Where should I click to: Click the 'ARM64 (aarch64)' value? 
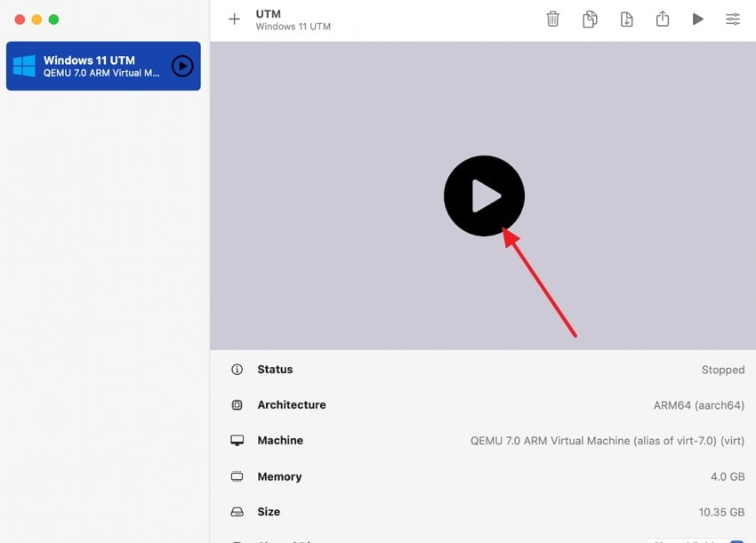coord(698,405)
